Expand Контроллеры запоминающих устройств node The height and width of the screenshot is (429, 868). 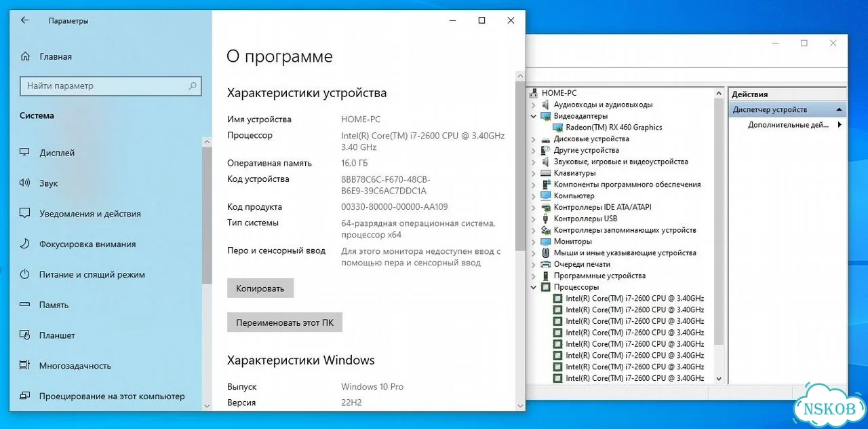[534, 230]
